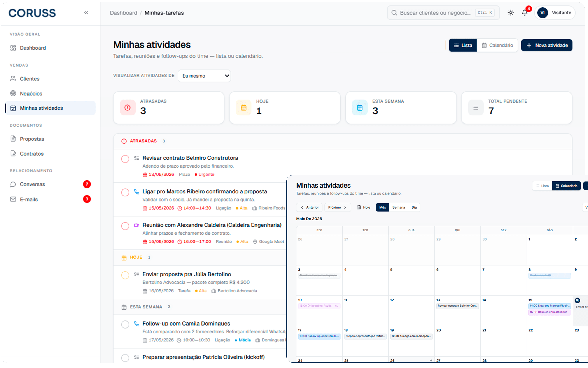Click the Atrasadas section header alert icon

[x=124, y=141]
